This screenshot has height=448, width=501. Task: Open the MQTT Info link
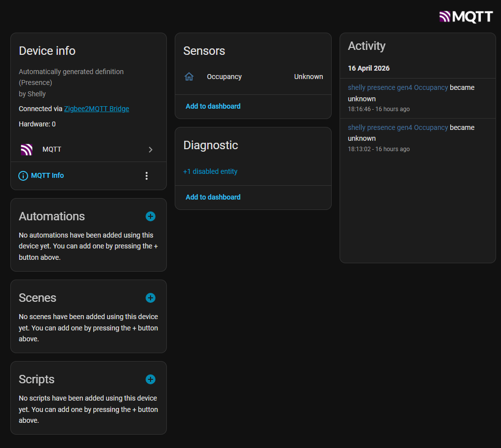47,175
